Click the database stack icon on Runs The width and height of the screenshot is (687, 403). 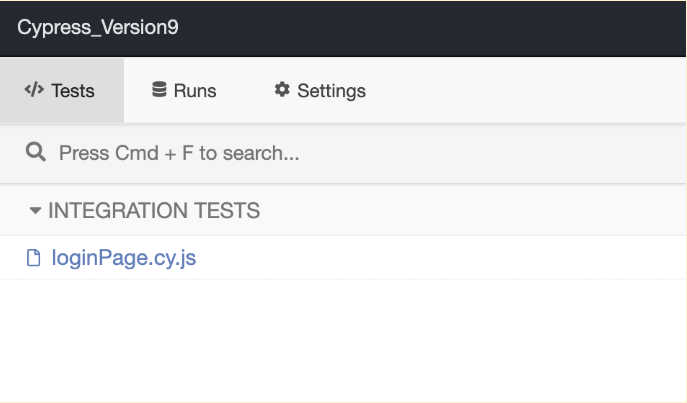point(159,90)
